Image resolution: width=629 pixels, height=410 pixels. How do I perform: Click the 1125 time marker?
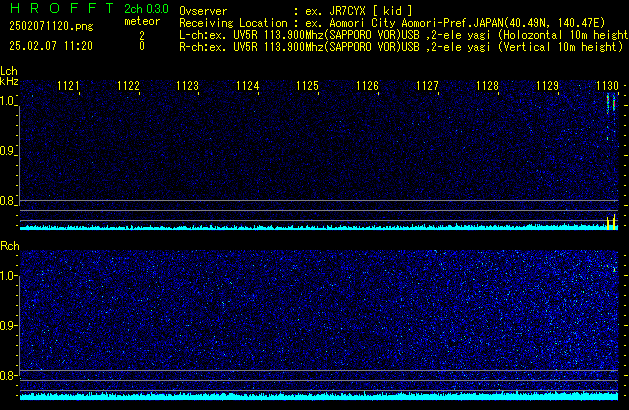point(307,86)
